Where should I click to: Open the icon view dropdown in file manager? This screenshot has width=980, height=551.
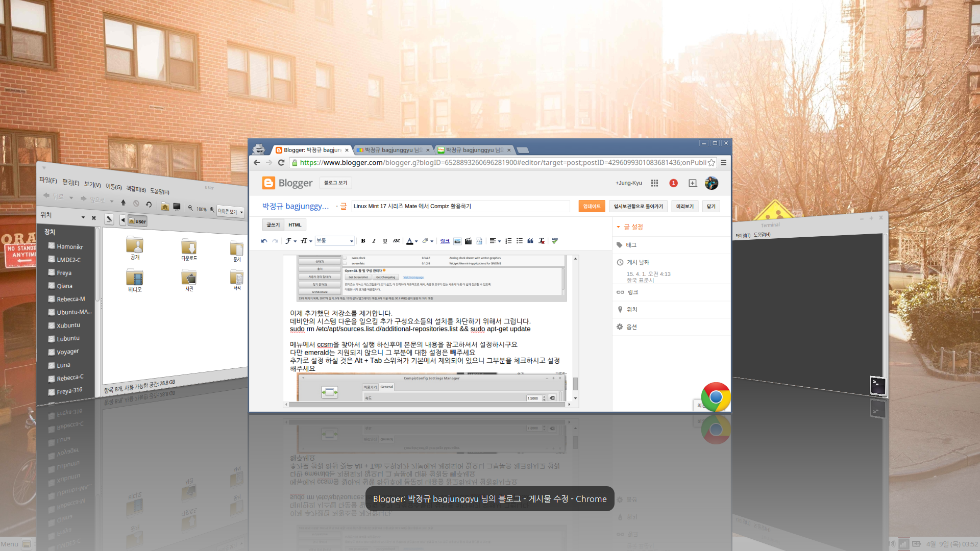[x=231, y=212]
